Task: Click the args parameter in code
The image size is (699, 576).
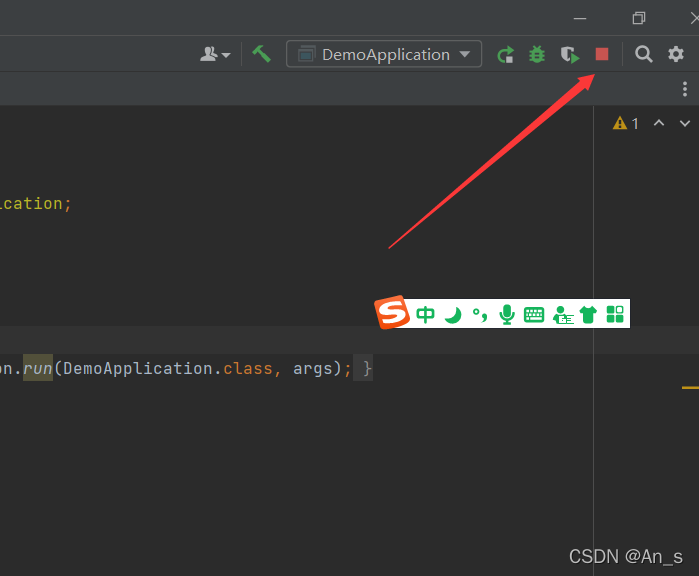Action: (x=313, y=369)
